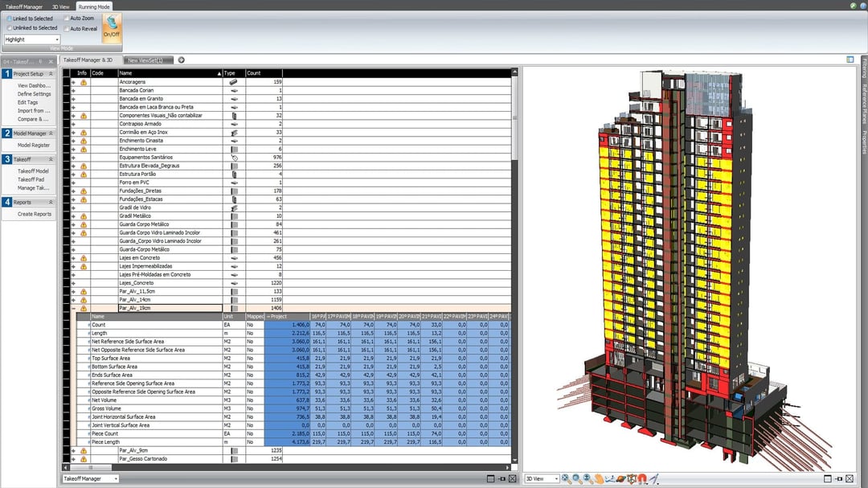Click type icon for Gradil de Vidro row

coord(234,207)
